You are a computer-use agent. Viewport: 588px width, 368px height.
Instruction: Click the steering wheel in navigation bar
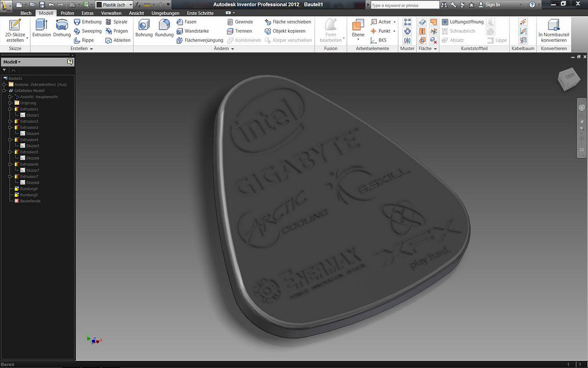click(582, 108)
